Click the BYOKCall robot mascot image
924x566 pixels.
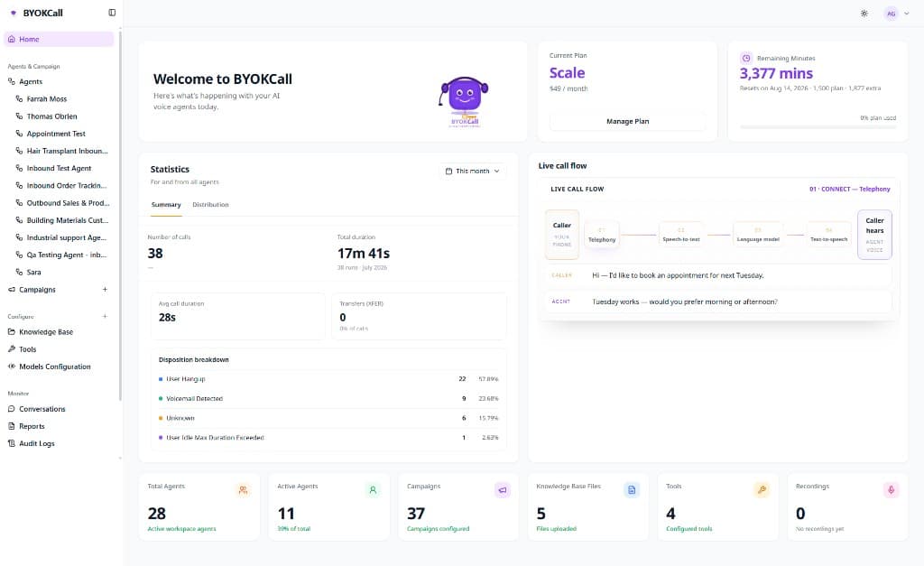465,101
